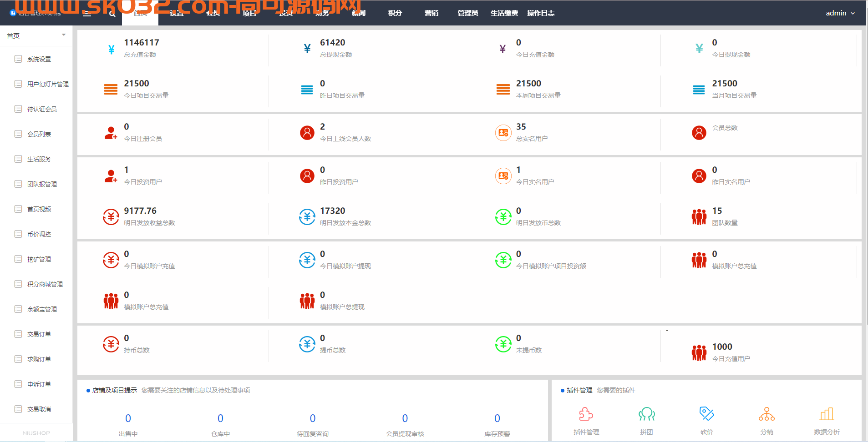This screenshot has height=442, width=868.
Task: Click the 库存预警 count of 0
Action: click(x=497, y=418)
